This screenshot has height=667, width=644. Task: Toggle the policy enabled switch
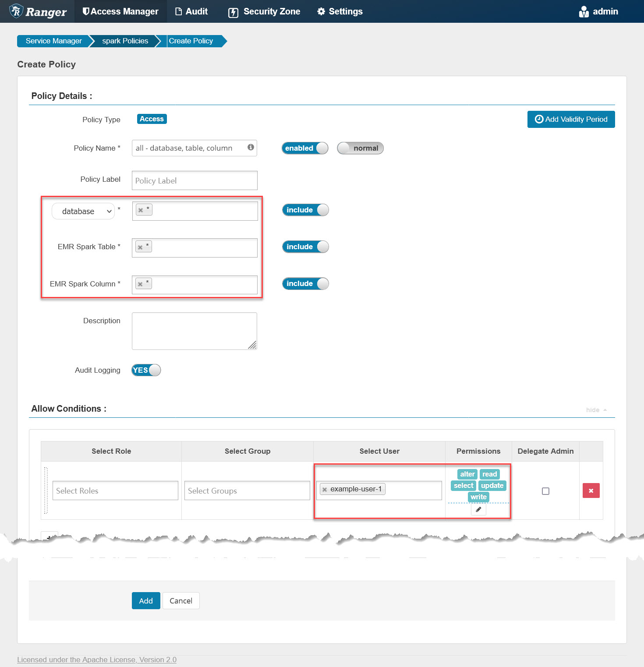tap(305, 148)
